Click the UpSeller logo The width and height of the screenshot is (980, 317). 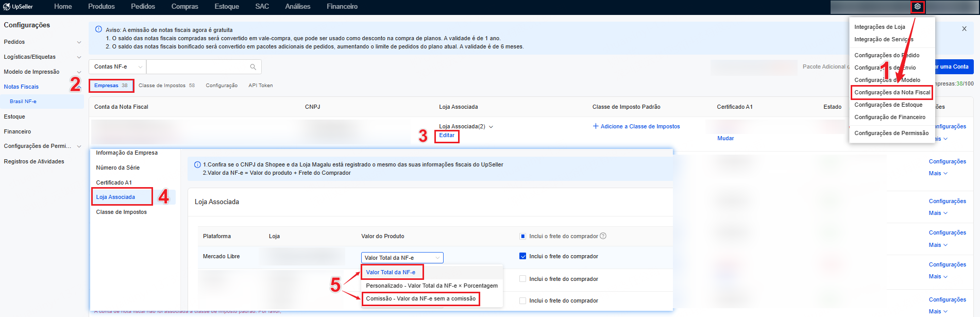19,7
